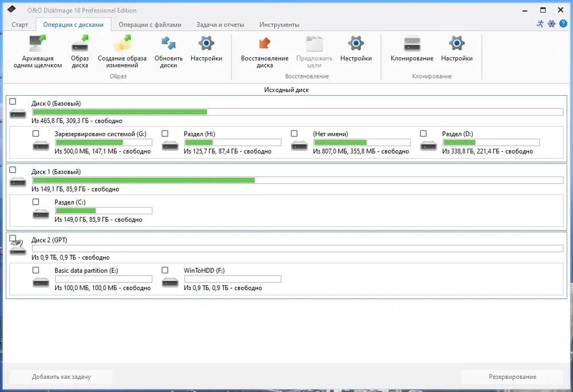Check the Диск 0 (Базовый) checkbox

click(13, 101)
